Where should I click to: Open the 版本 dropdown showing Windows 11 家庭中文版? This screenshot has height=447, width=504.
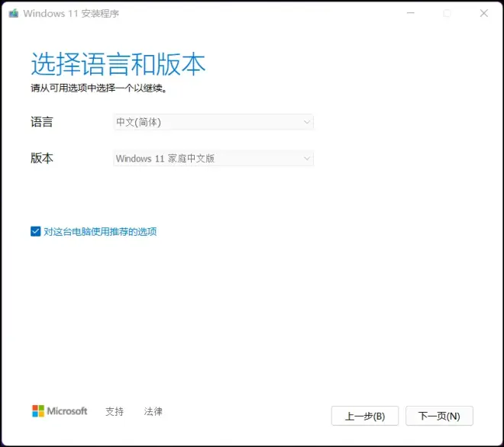(213, 159)
